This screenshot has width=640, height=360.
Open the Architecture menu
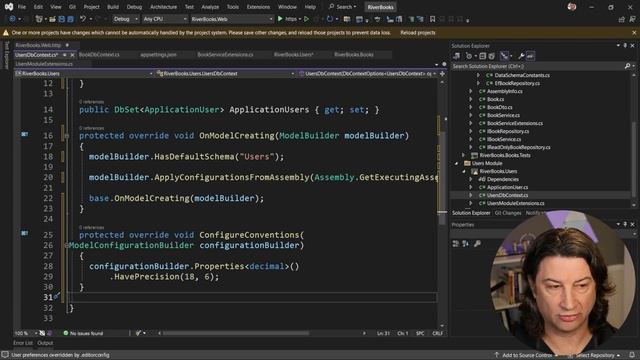click(163, 7)
